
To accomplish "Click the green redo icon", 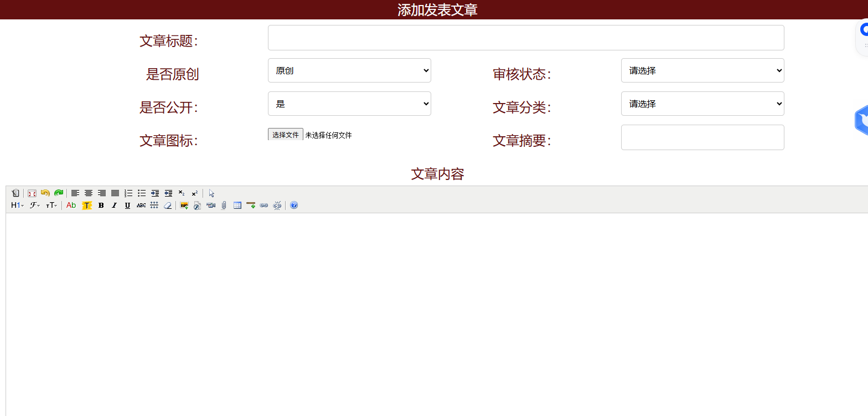I will click(59, 193).
